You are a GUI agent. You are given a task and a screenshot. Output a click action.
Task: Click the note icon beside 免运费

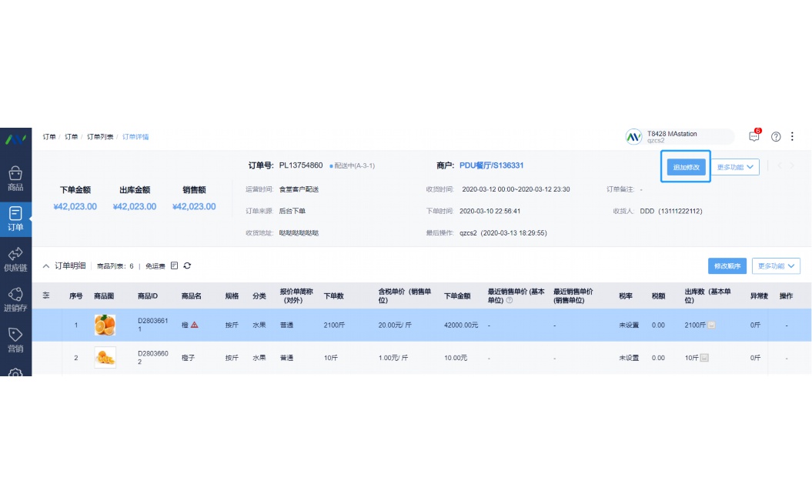tap(174, 265)
